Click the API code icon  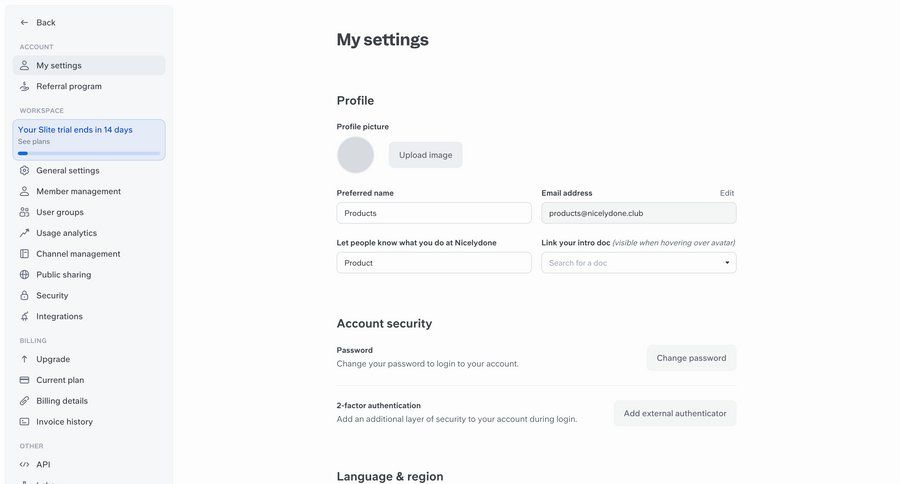[x=25, y=464]
